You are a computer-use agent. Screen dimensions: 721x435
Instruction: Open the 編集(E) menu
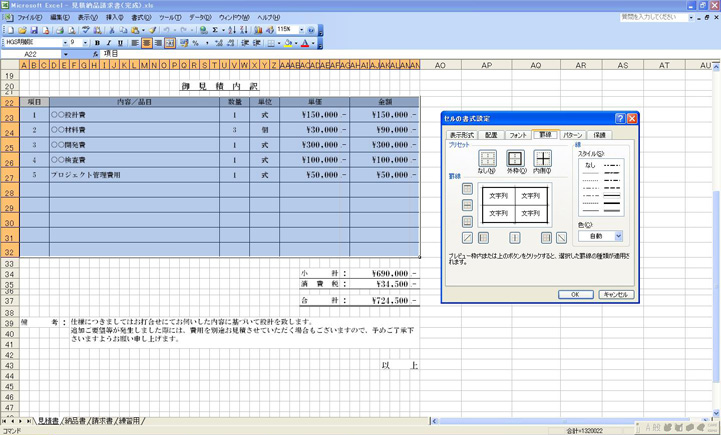[x=60, y=17]
